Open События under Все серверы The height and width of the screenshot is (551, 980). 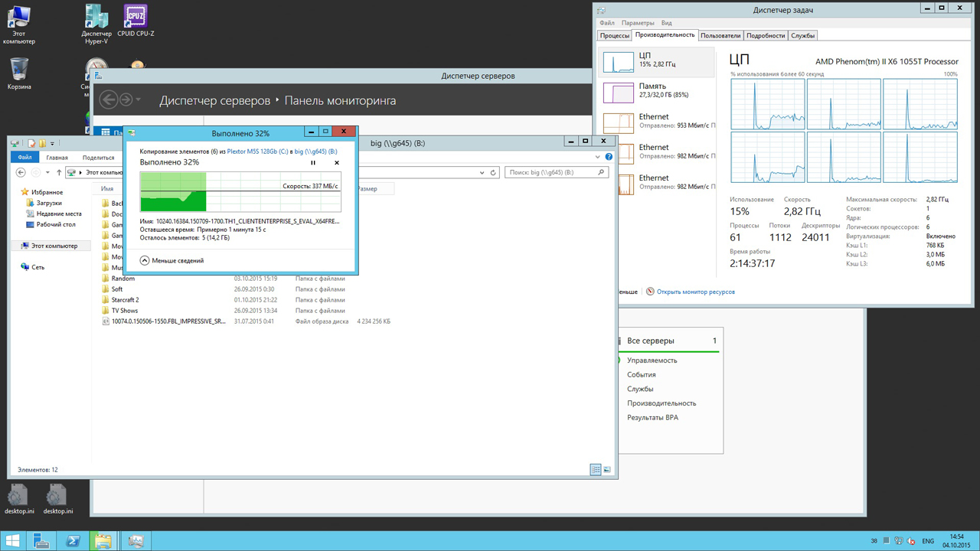point(641,375)
